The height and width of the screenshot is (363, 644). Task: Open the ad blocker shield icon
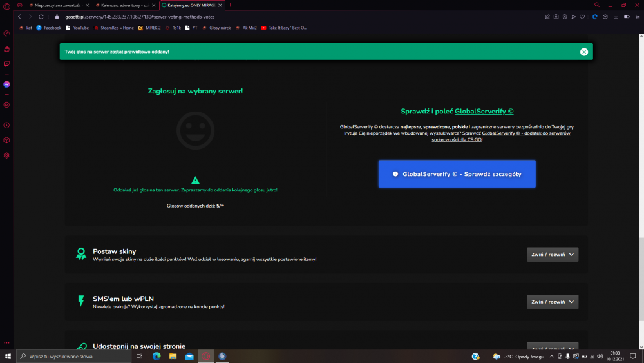tap(565, 17)
